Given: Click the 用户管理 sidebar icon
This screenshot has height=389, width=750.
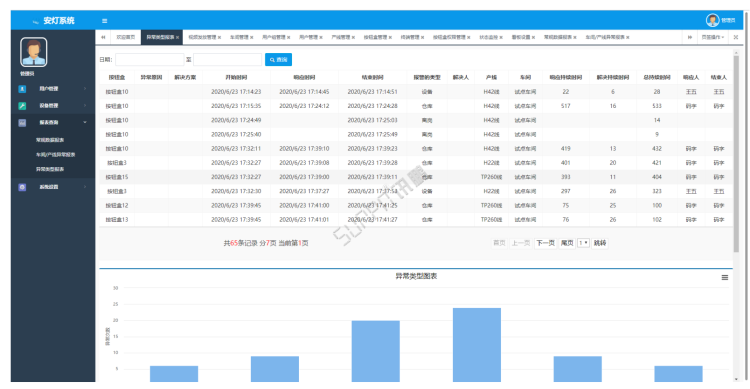Looking at the screenshot, I should tap(22, 89).
